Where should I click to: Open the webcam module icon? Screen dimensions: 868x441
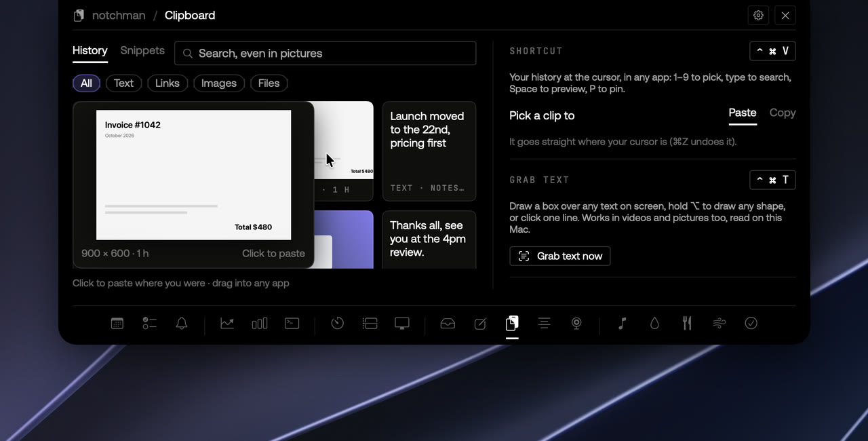click(x=576, y=324)
